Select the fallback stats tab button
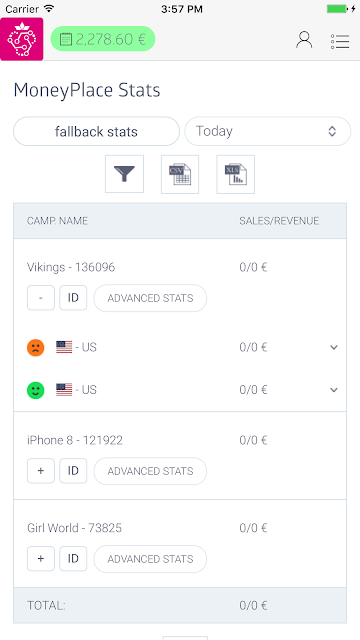 click(x=96, y=131)
